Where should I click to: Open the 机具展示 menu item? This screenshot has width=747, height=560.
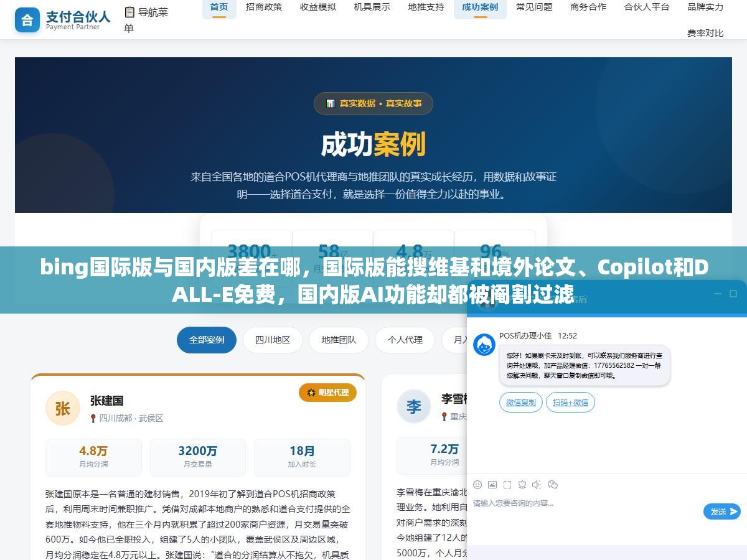coord(372,7)
